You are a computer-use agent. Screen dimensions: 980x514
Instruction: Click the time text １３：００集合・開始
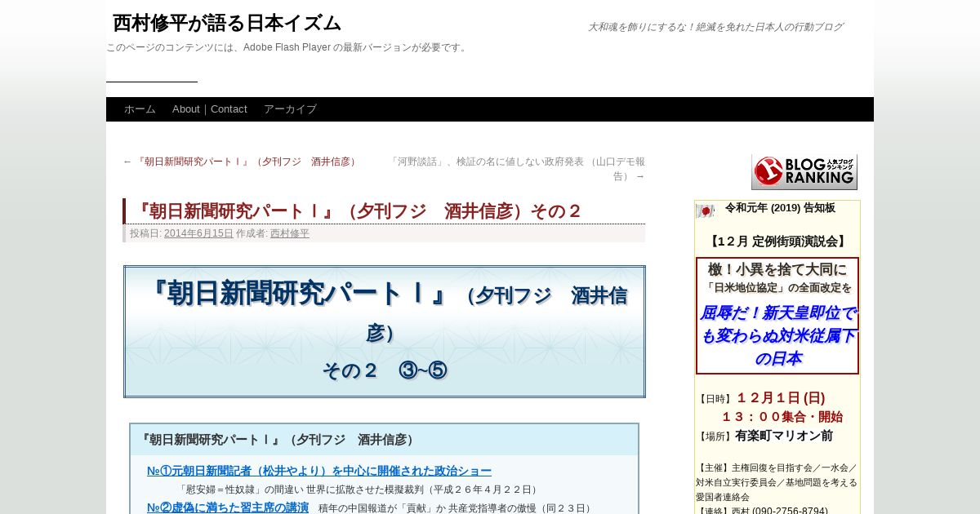click(x=782, y=417)
